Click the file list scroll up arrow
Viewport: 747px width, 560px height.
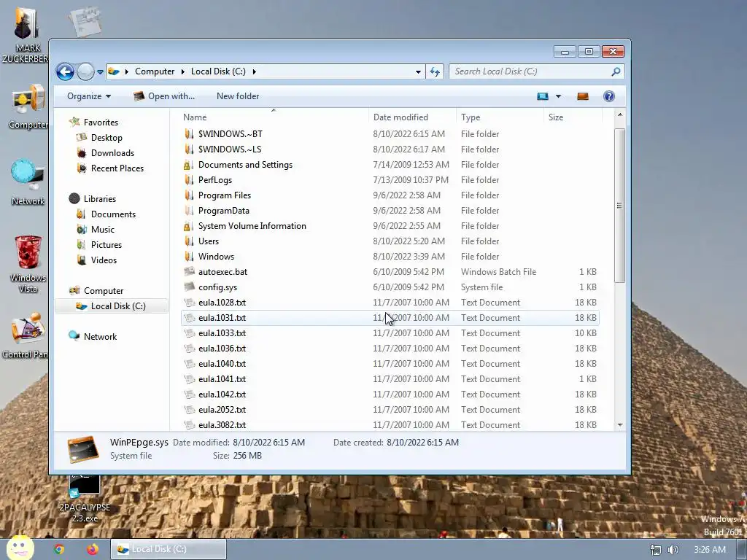tap(620, 114)
